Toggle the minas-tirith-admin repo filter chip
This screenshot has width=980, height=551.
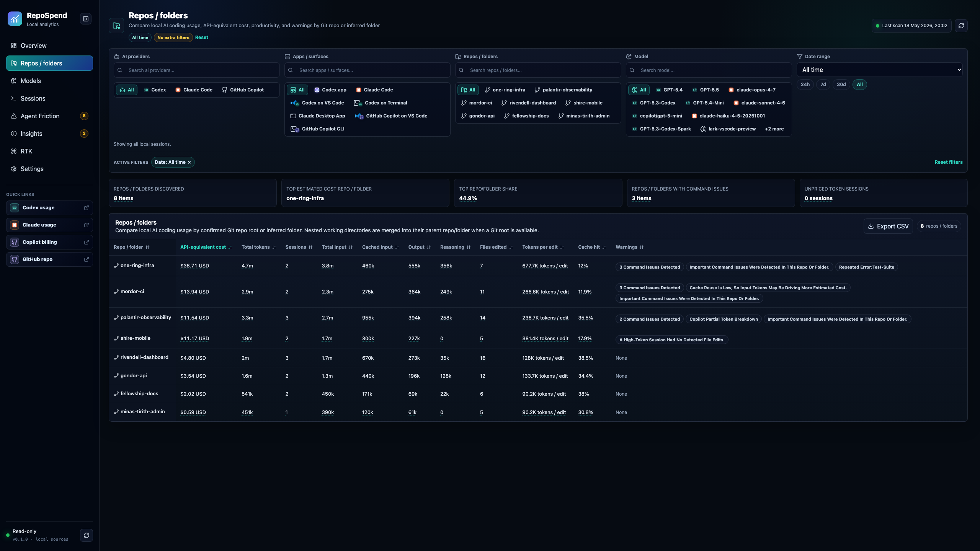coord(584,116)
